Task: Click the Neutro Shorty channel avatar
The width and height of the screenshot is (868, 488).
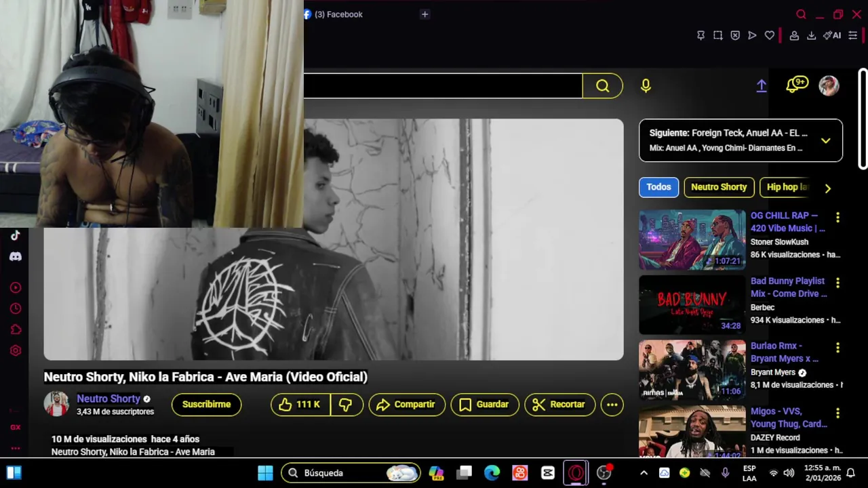Action: [x=56, y=404]
